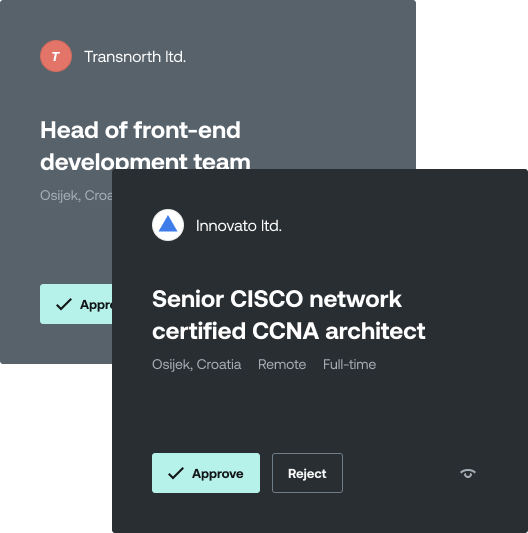Open the Innovato ltd. company name
528x533 pixels.
tap(239, 226)
